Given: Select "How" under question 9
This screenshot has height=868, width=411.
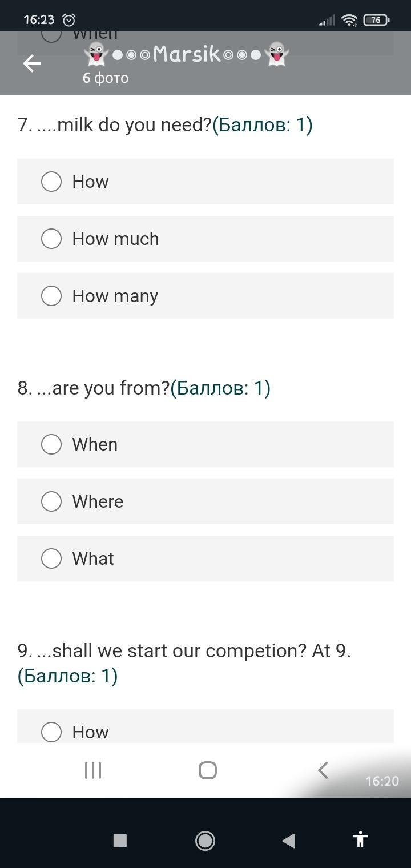Looking at the screenshot, I should point(51,732).
